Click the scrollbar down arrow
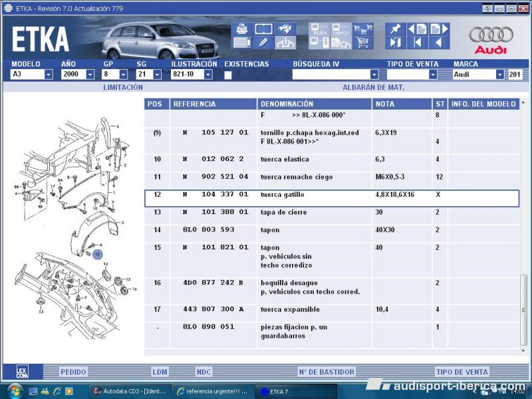This screenshot has width=532, height=399. click(524, 350)
